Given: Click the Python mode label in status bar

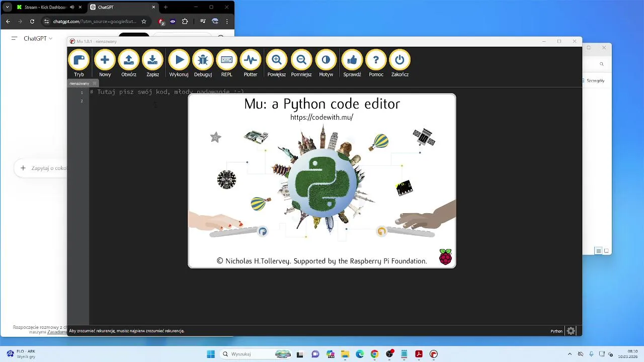Looking at the screenshot, I should 556,331.
